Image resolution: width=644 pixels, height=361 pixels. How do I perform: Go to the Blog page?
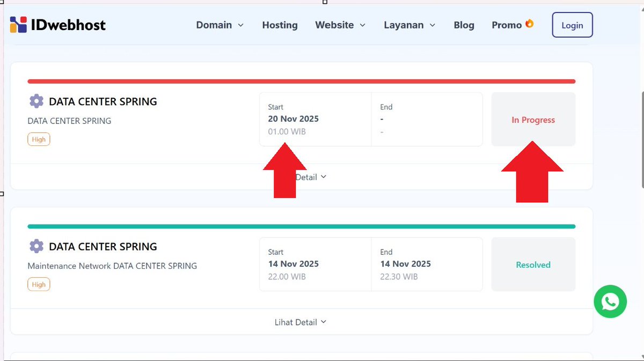(x=464, y=25)
